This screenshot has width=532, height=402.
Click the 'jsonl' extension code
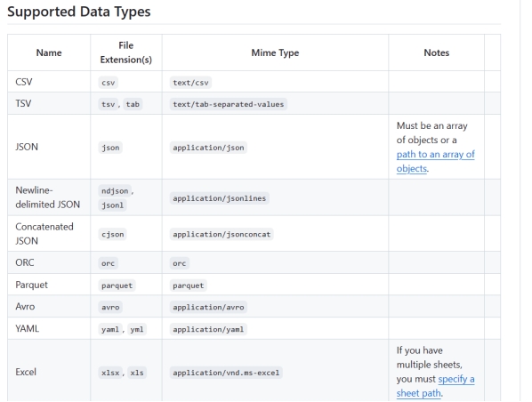click(112, 205)
